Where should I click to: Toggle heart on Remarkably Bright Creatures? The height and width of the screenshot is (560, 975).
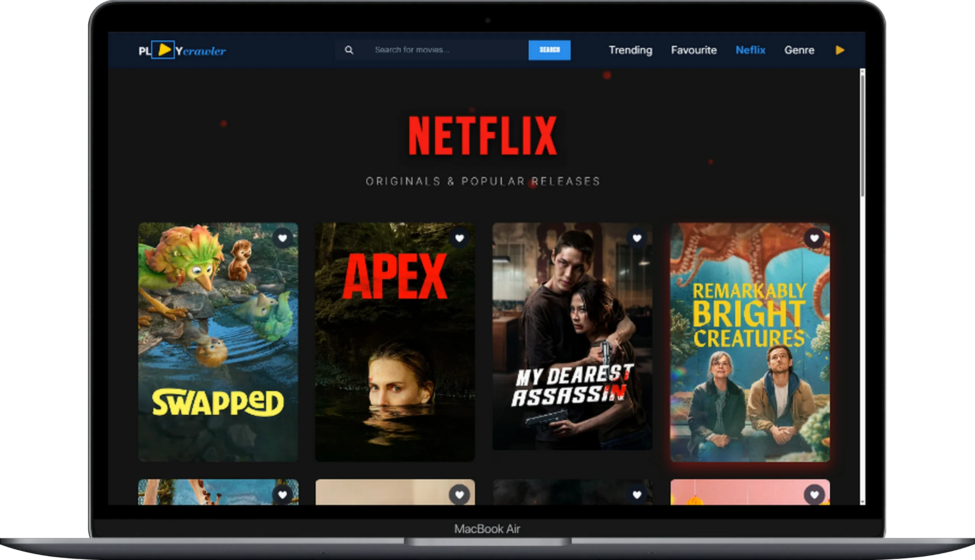click(x=814, y=238)
